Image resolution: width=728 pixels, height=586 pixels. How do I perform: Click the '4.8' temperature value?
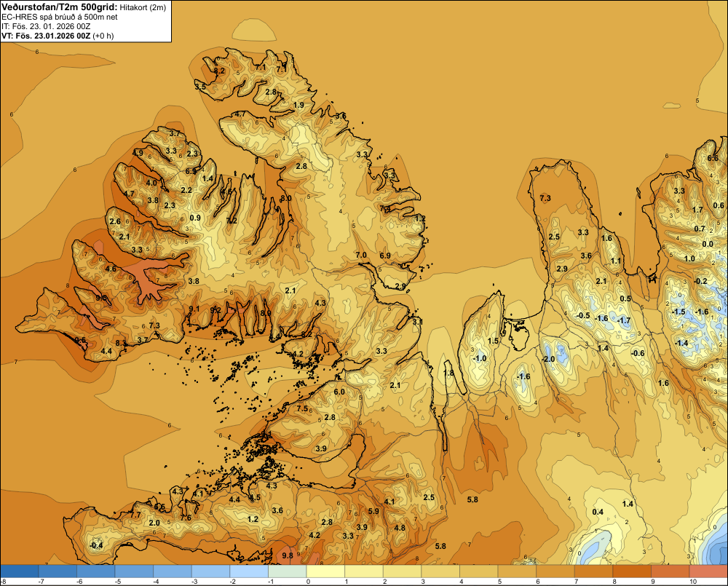click(x=399, y=528)
